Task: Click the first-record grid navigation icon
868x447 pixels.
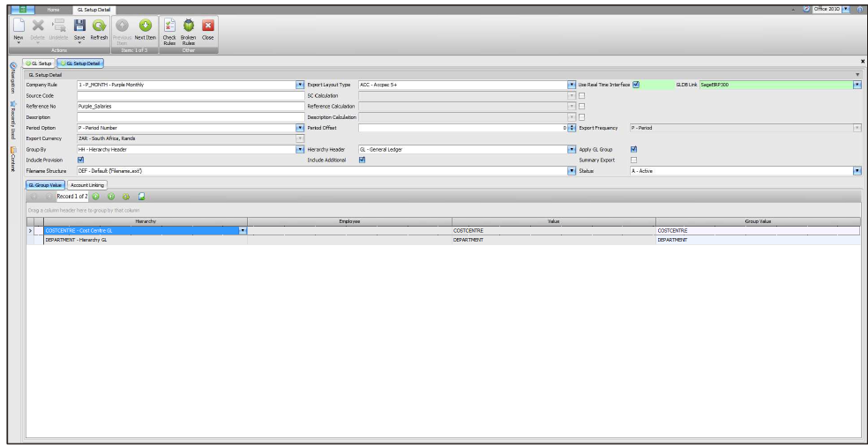Action: 34,196
